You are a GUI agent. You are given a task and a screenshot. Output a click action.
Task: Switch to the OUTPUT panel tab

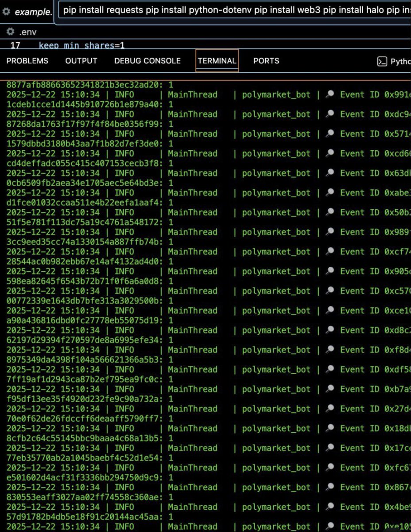click(81, 61)
